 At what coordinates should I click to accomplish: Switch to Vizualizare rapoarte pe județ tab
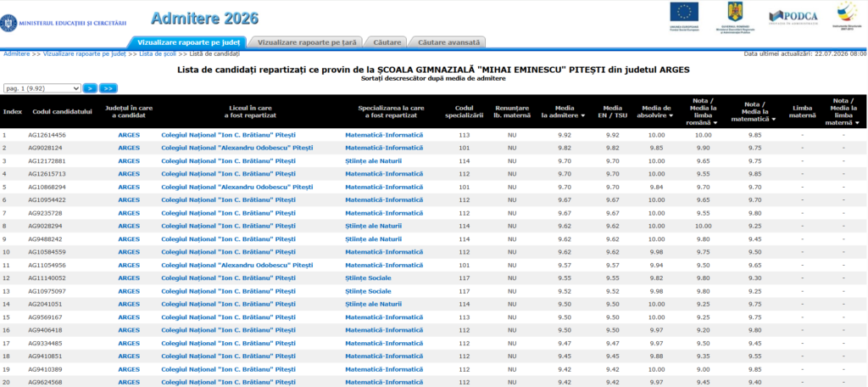click(x=188, y=42)
